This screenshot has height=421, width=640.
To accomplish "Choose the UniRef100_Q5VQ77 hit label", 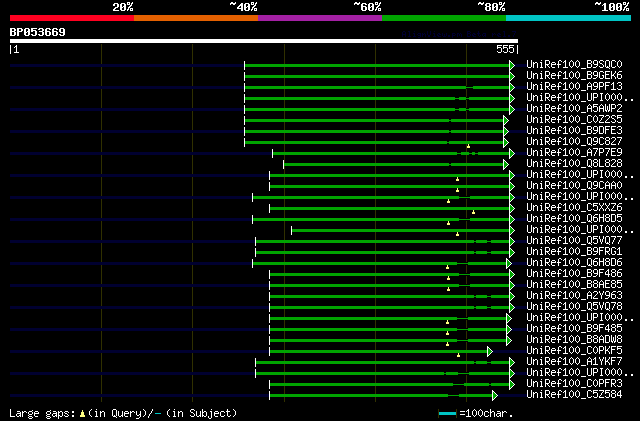I will click(574, 241).
